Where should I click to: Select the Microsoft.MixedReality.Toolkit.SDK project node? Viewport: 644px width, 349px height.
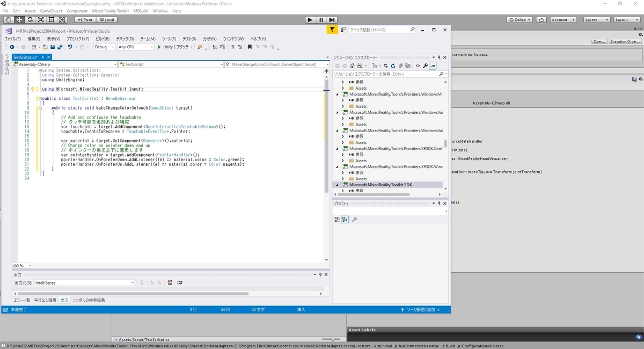pos(388,185)
